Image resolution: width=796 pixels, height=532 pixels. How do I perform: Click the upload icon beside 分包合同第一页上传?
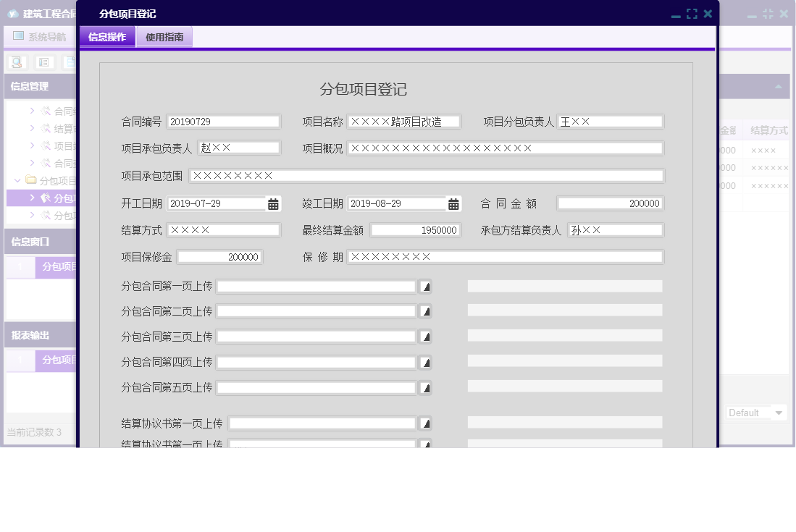(x=425, y=286)
